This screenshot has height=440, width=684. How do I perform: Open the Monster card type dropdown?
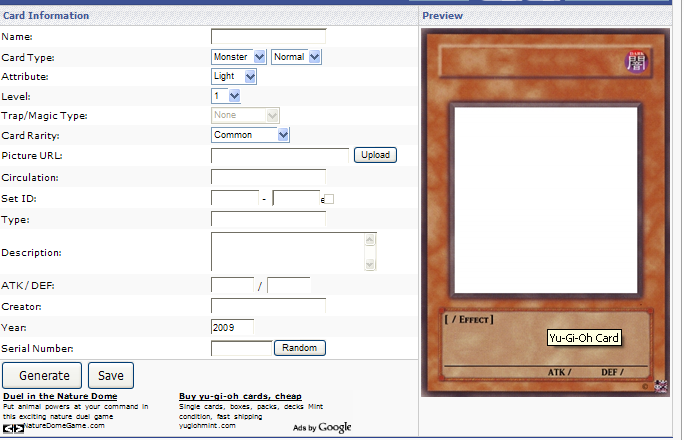pyautogui.click(x=239, y=57)
